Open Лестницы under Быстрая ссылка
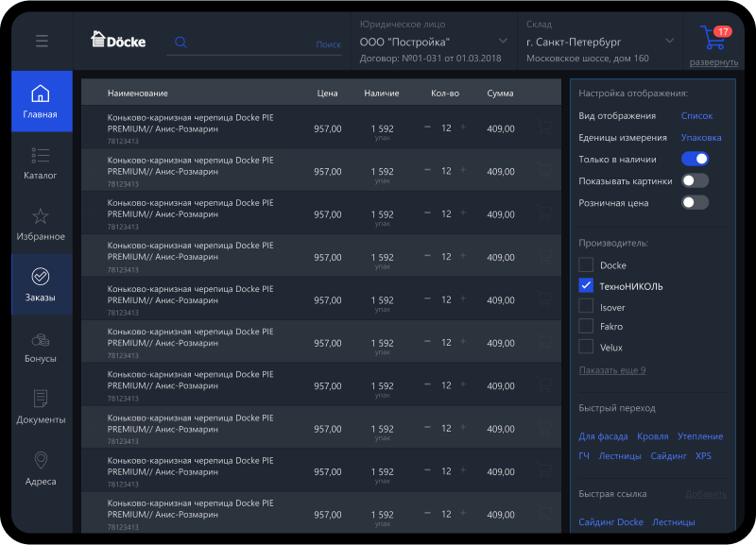Screen dimensions: 756x545 click(x=674, y=522)
